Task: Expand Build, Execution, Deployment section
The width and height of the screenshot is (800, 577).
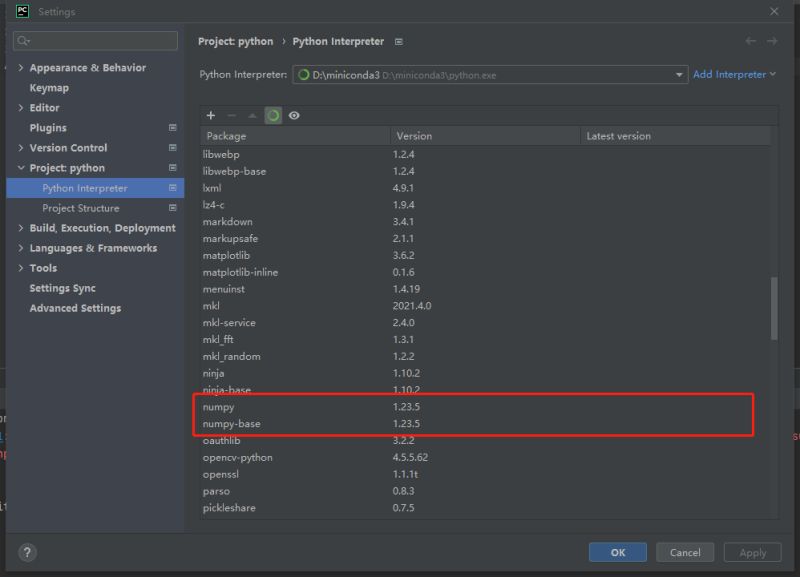Action: point(21,228)
